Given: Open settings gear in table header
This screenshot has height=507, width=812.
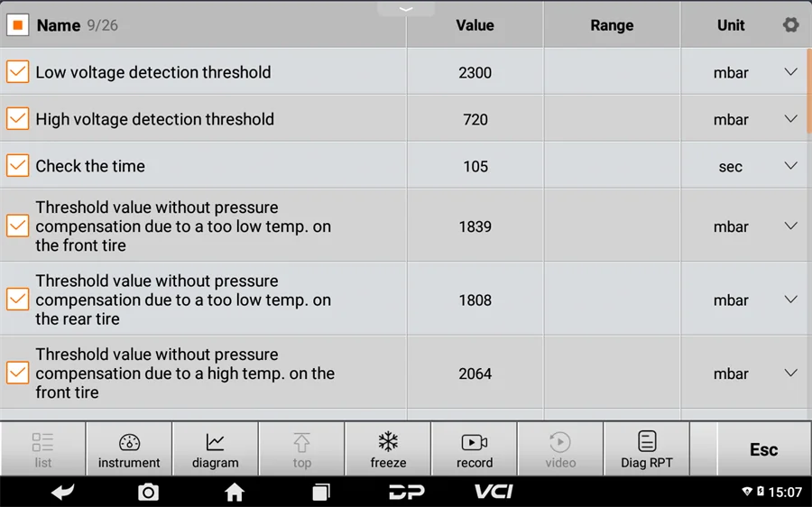Looking at the screenshot, I should 790,25.
